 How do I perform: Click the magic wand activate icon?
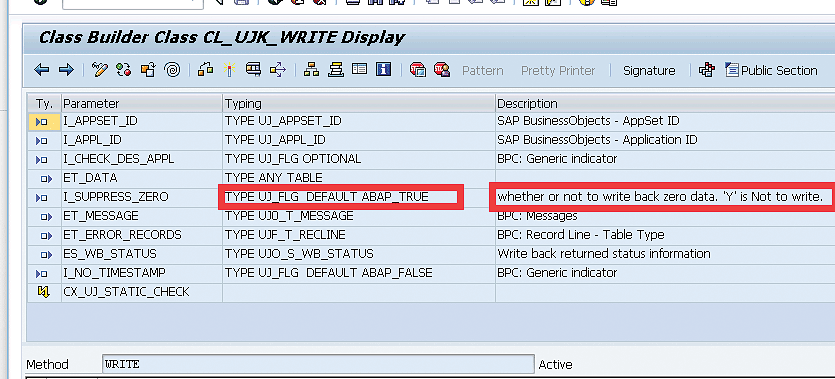(x=229, y=70)
